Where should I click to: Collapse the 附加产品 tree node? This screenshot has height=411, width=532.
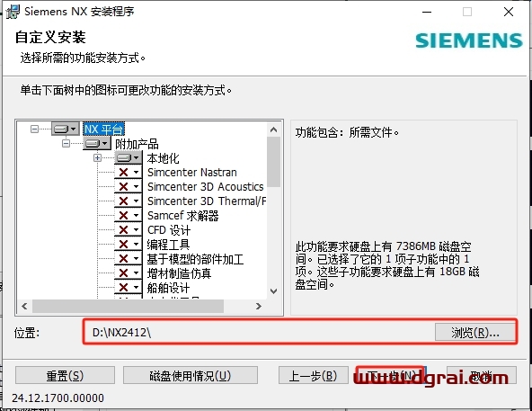66,144
